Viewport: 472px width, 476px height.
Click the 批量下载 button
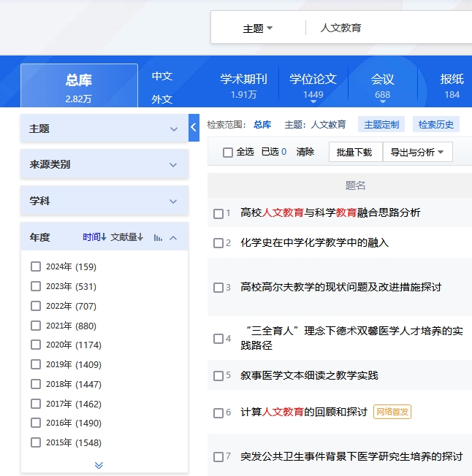tap(355, 152)
